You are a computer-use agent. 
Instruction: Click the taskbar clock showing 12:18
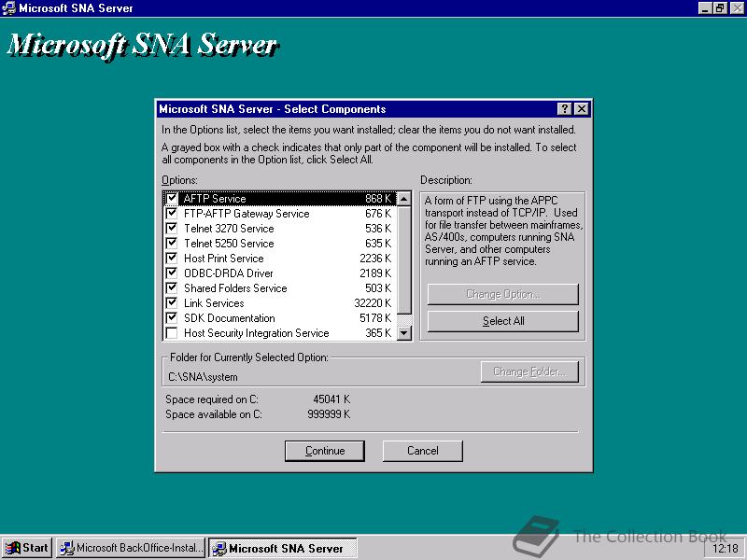tap(726, 549)
